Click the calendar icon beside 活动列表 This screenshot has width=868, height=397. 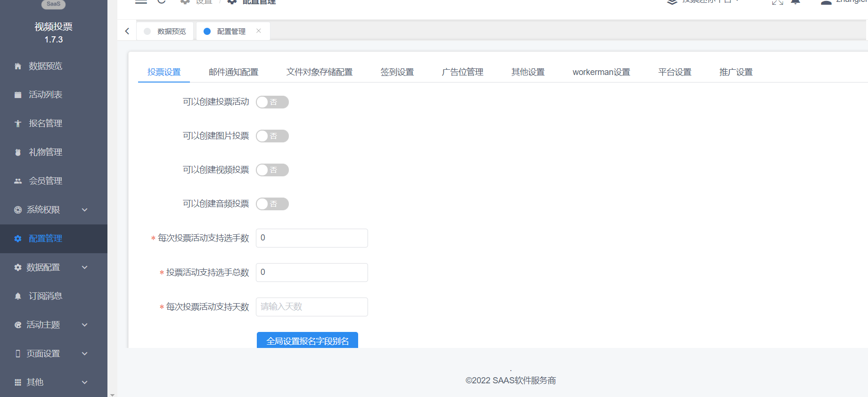click(x=18, y=95)
